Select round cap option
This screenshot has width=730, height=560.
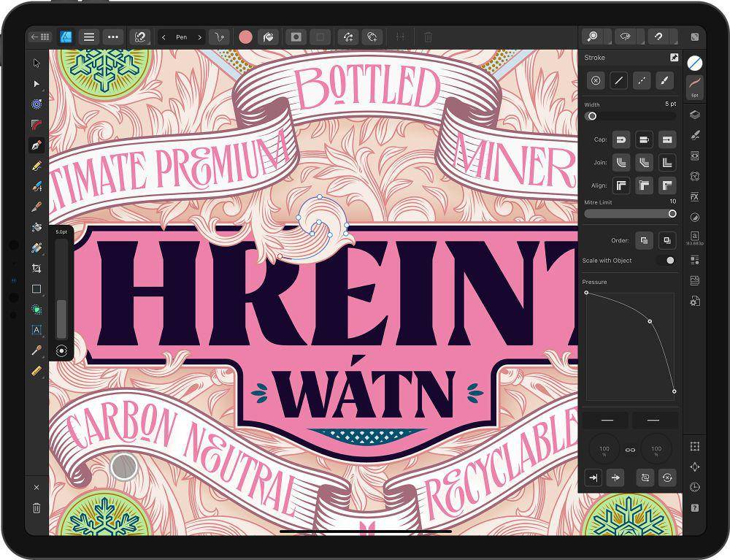[x=621, y=139]
